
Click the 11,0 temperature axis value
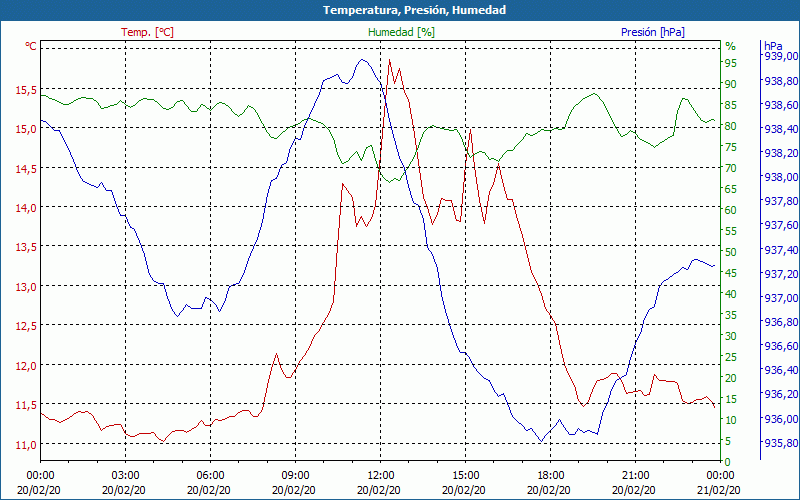(x=26, y=444)
